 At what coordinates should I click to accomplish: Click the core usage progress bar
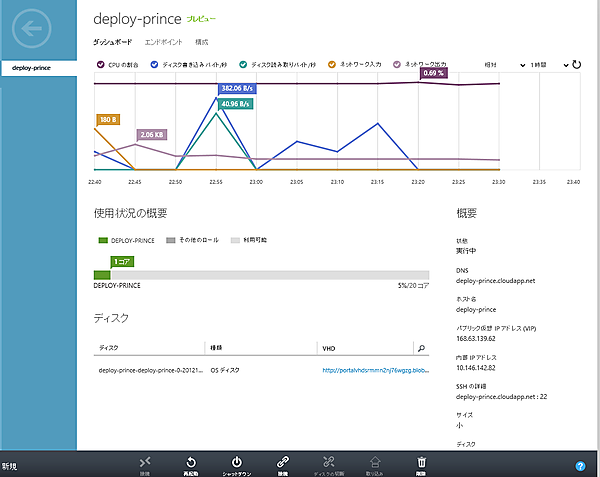point(261,275)
